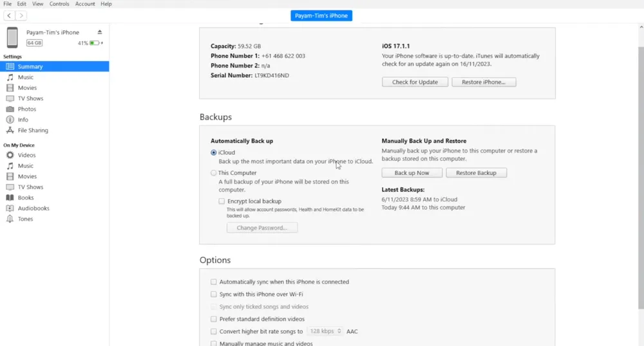Click the Summary icon under Settings

tap(10, 66)
